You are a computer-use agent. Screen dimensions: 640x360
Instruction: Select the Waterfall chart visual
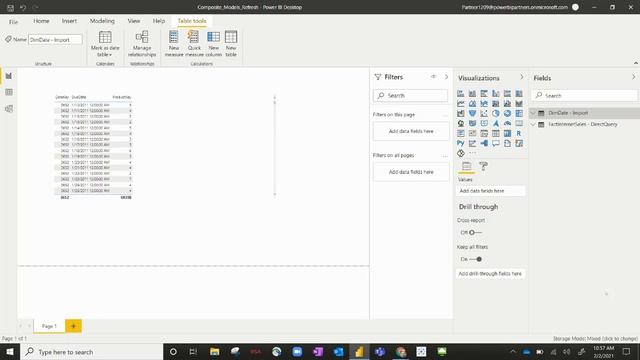coord(460,113)
